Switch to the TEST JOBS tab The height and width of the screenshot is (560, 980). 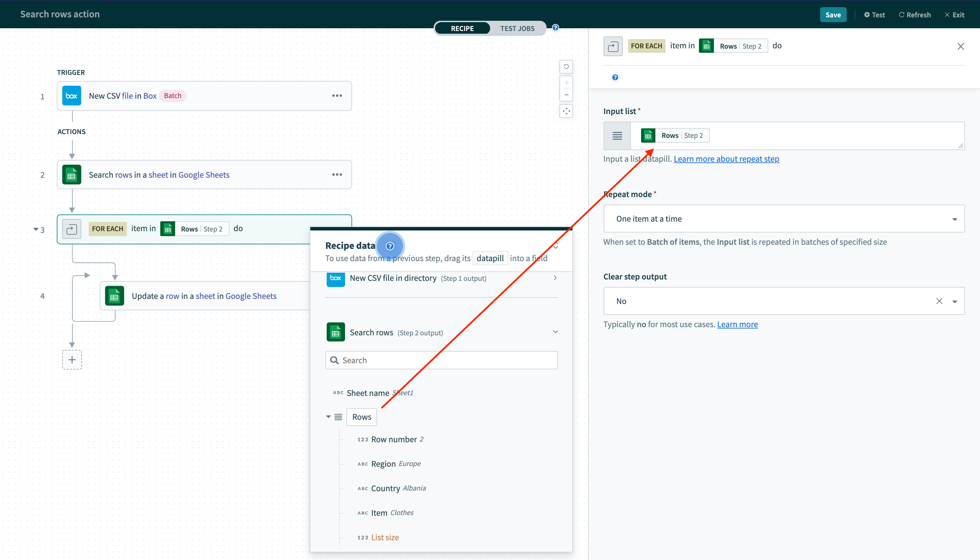(x=517, y=28)
